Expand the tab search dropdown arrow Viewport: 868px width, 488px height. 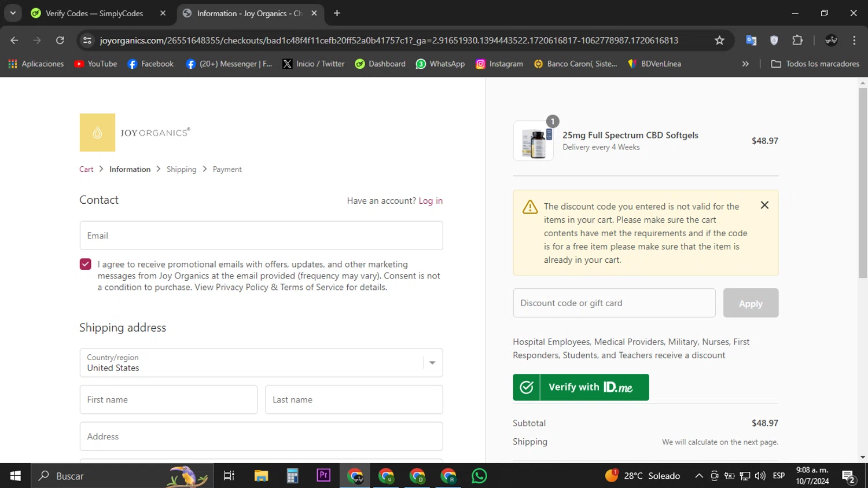[13, 13]
